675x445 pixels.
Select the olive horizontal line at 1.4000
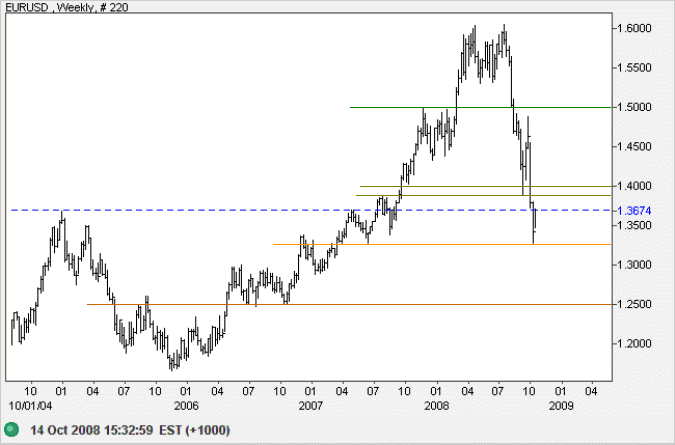486,186
